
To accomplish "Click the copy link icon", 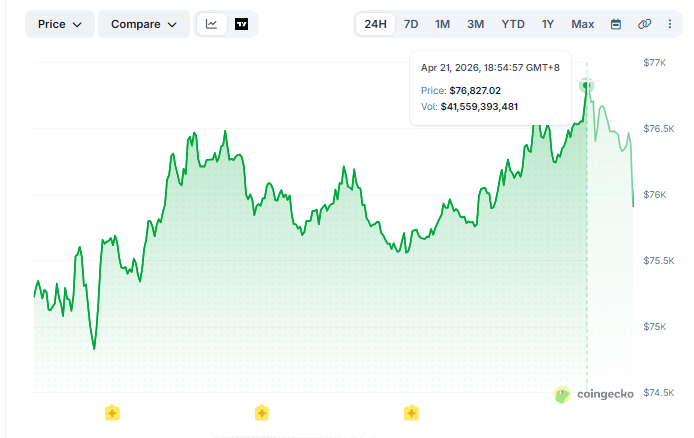I will (x=644, y=24).
